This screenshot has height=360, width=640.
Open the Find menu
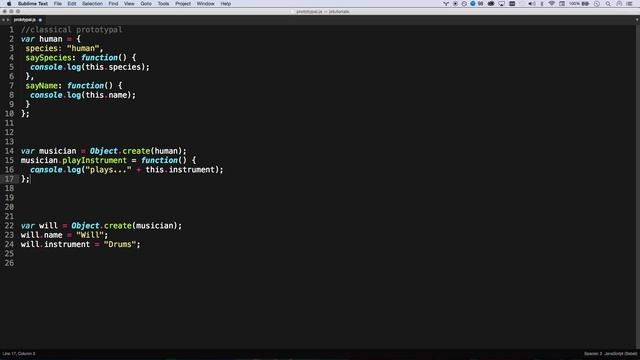[x=113, y=4]
